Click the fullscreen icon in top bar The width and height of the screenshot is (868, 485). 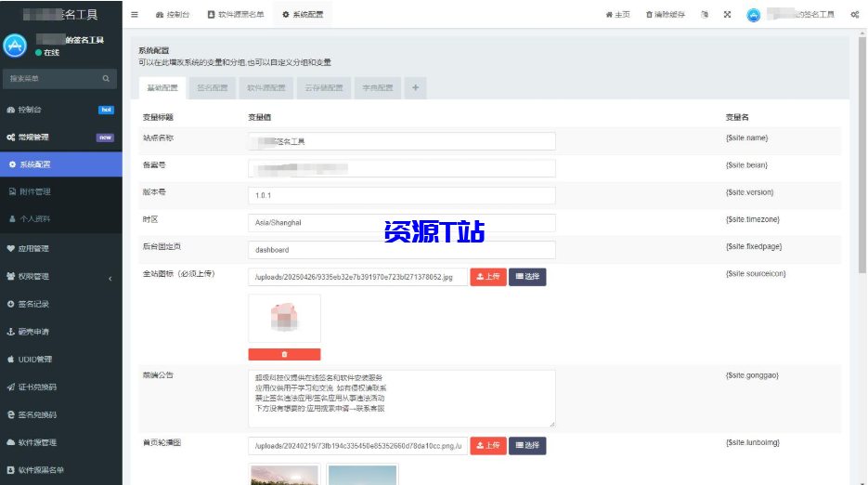pyautogui.click(x=728, y=15)
